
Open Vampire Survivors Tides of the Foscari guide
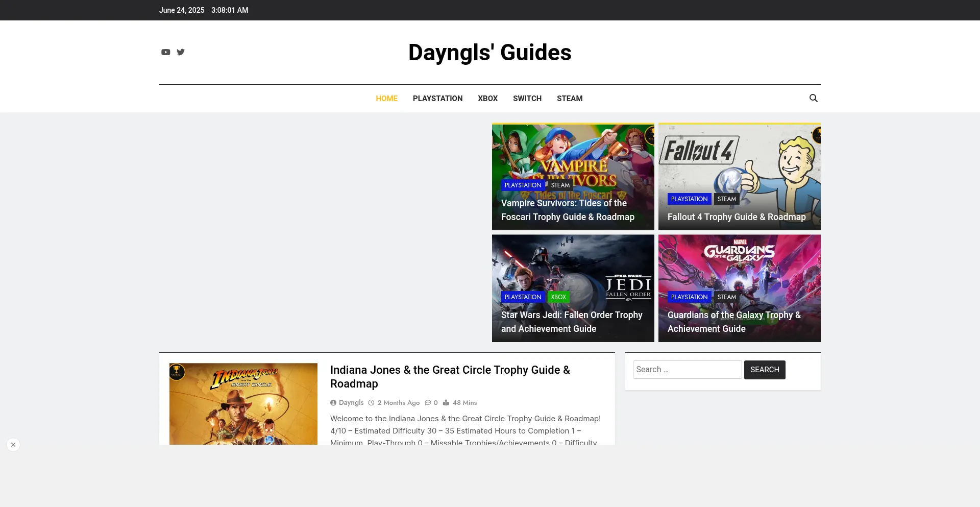(568, 210)
